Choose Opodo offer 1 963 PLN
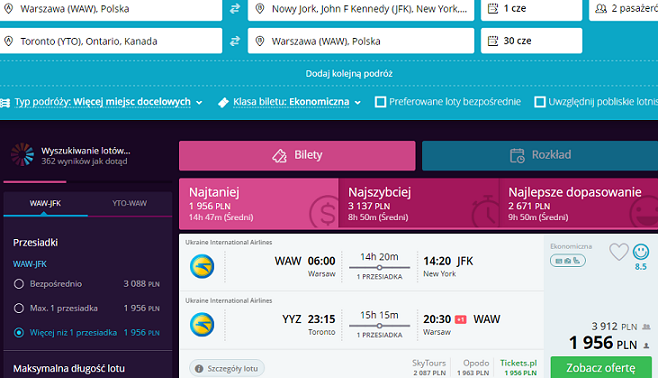Viewport: 658px width, 378px height. tap(473, 367)
